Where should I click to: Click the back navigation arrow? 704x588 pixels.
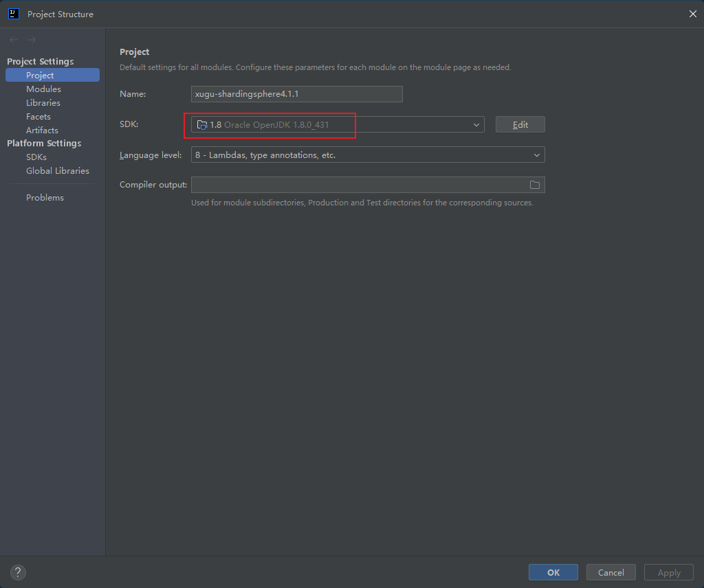[12, 39]
